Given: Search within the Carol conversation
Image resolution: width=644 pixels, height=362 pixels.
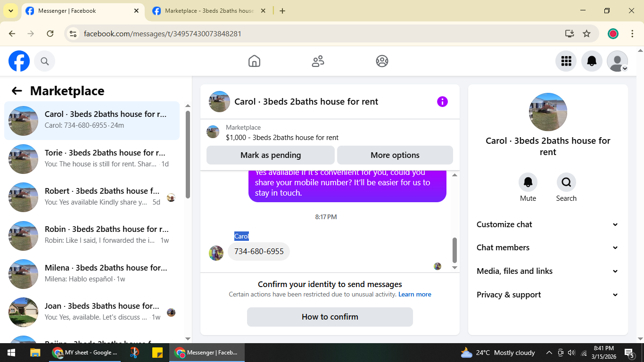Looking at the screenshot, I should click(566, 182).
